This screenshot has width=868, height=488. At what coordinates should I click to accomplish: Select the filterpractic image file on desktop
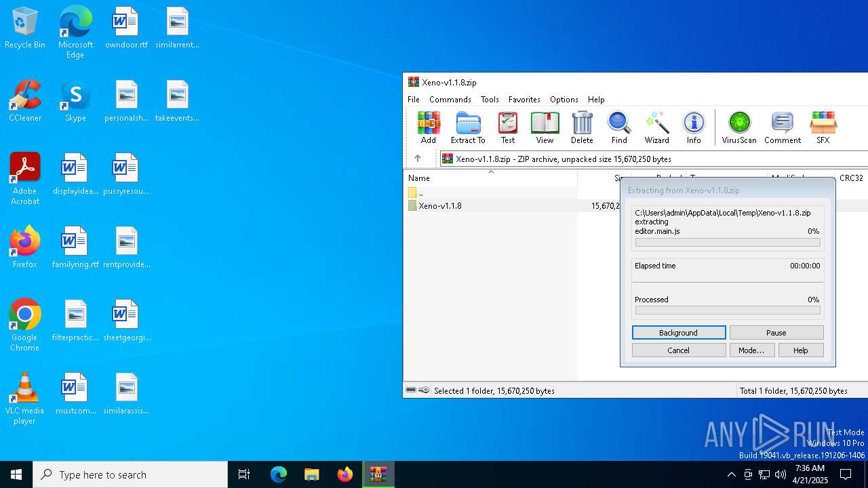point(75,321)
